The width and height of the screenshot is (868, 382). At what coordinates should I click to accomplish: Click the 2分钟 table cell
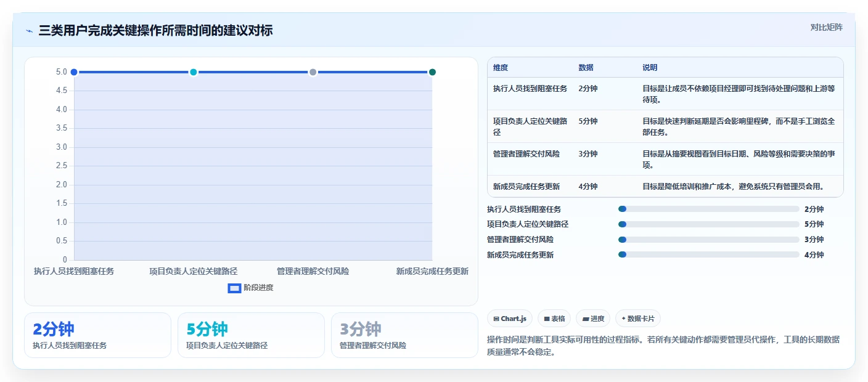click(588, 89)
